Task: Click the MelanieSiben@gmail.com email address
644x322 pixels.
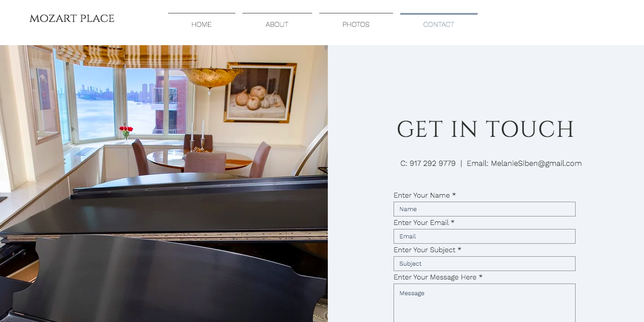Action: (x=536, y=164)
